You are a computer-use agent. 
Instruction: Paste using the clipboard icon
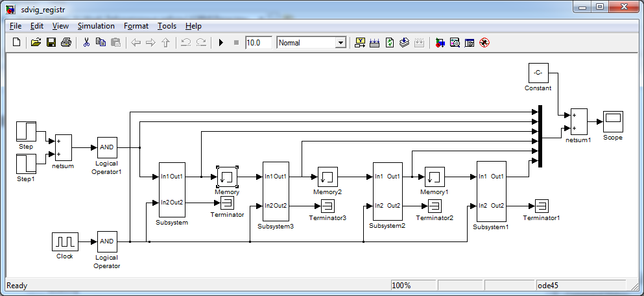pos(116,42)
